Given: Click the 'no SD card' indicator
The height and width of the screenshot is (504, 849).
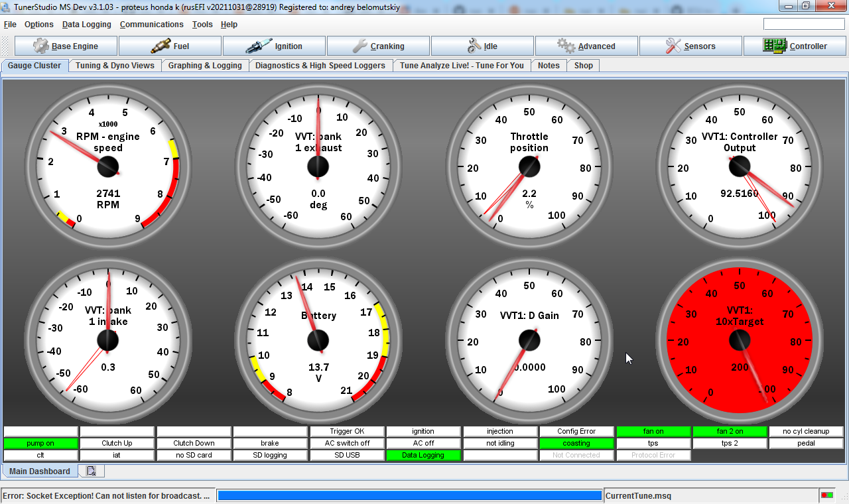Looking at the screenshot, I should point(194,455).
